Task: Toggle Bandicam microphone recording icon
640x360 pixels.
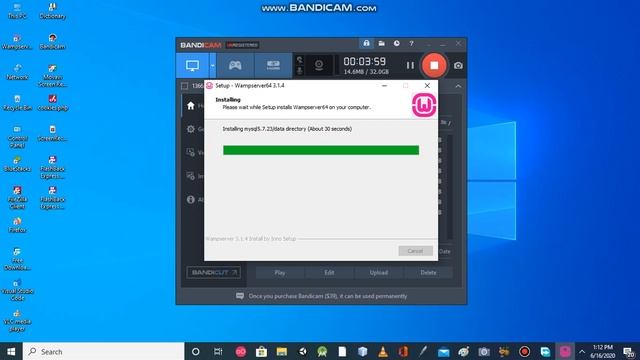Action: pyautogui.click(x=300, y=71)
